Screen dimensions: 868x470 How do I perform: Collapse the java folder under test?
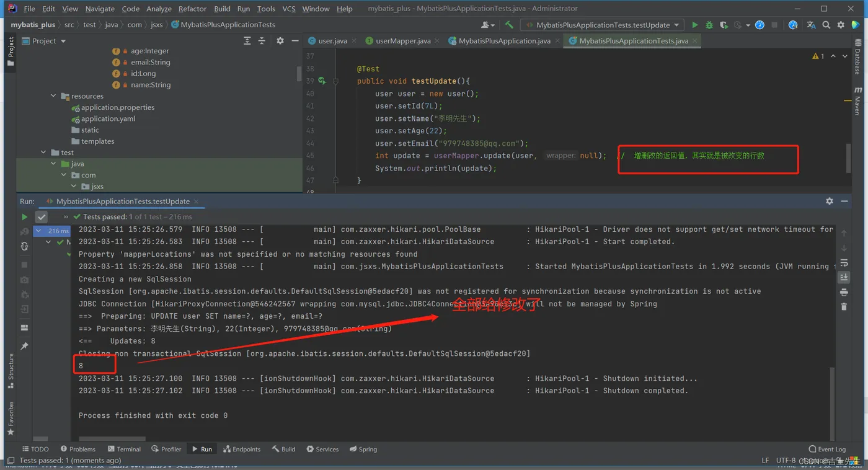[x=53, y=164]
